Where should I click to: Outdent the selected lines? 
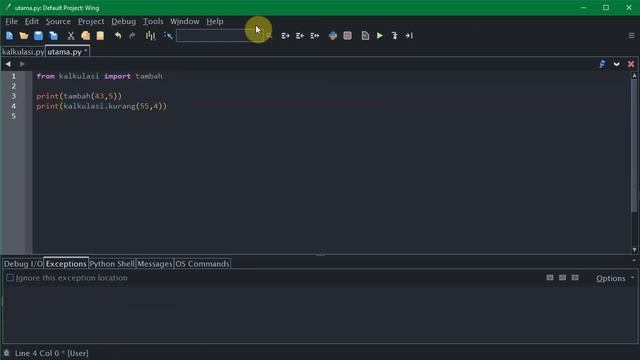coord(300,36)
